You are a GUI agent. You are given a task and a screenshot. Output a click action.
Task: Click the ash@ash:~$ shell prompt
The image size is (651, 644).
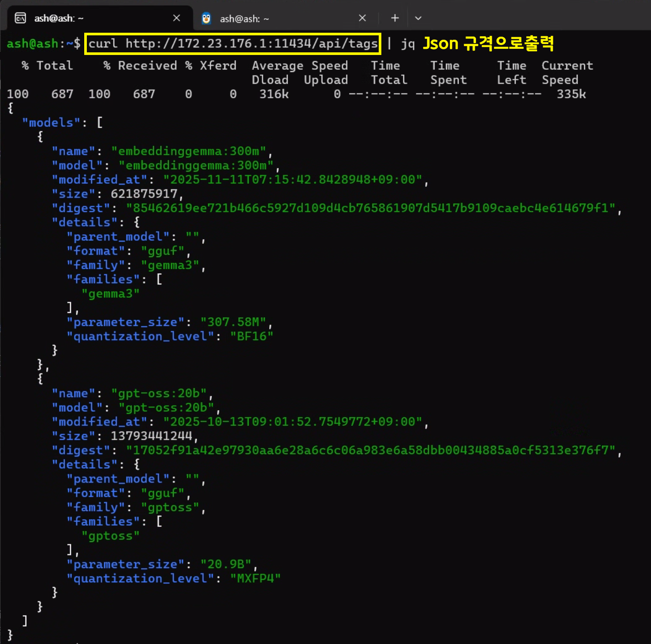click(44, 44)
